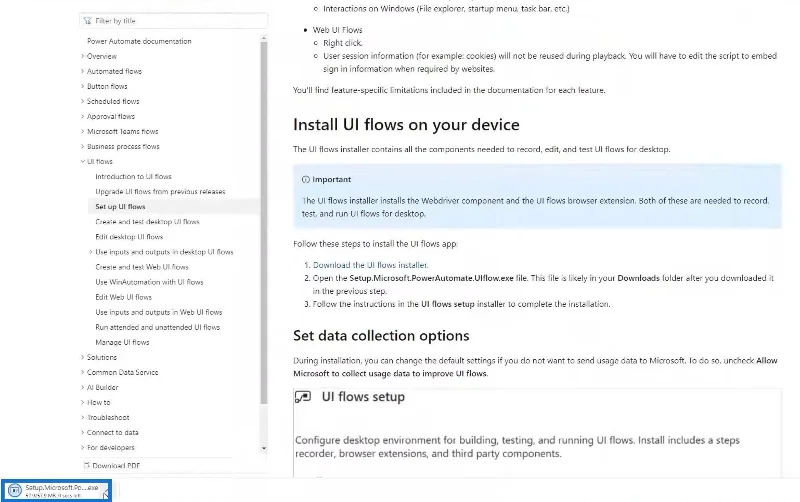800x502 pixels.
Task: Open the download item options arrow
Action: (105, 494)
